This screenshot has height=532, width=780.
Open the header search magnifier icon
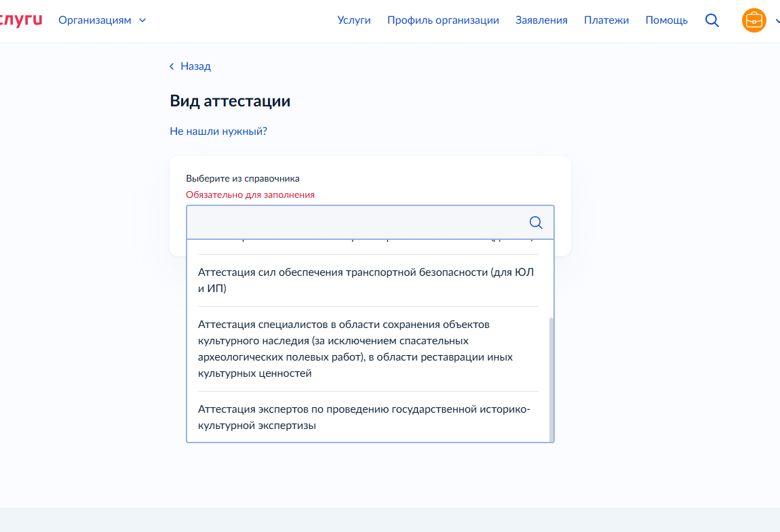coord(711,20)
